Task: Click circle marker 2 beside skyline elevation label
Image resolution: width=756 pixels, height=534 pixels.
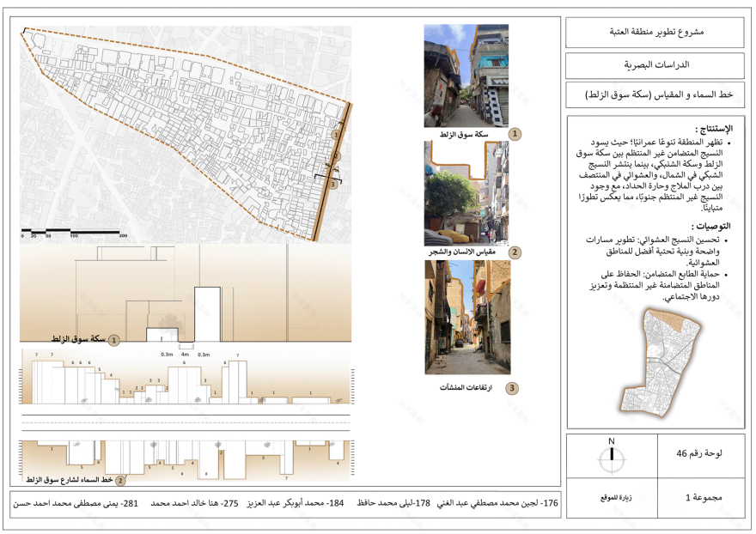Action: click(x=120, y=480)
